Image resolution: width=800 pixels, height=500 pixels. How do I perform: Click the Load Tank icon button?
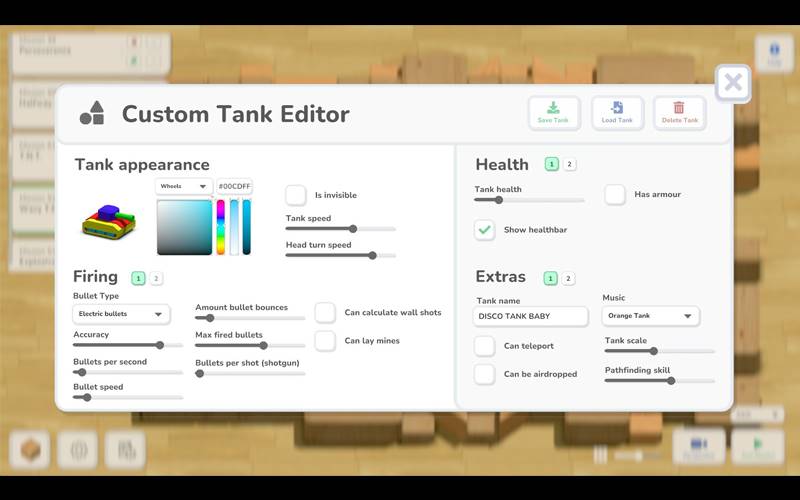[x=617, y=113]
